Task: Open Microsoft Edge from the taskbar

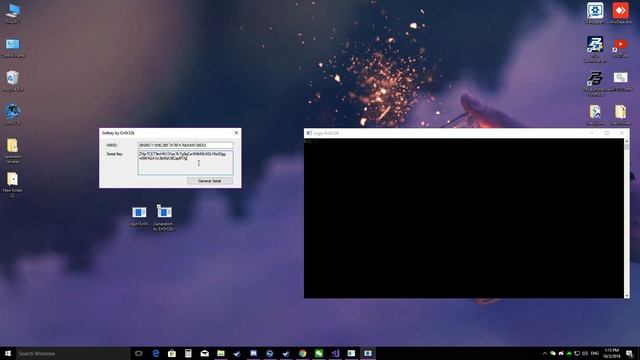Action: (156, 353)
